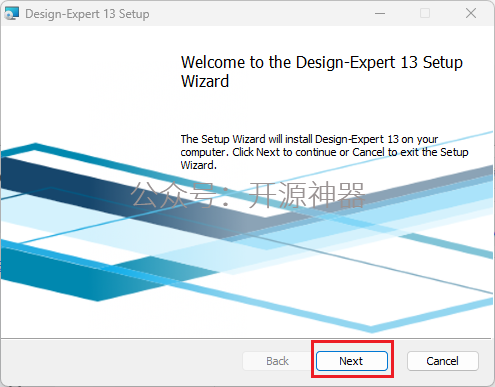Click the Cancel button
The width and height of the screenshot is (495, 387).
point(442,361)
